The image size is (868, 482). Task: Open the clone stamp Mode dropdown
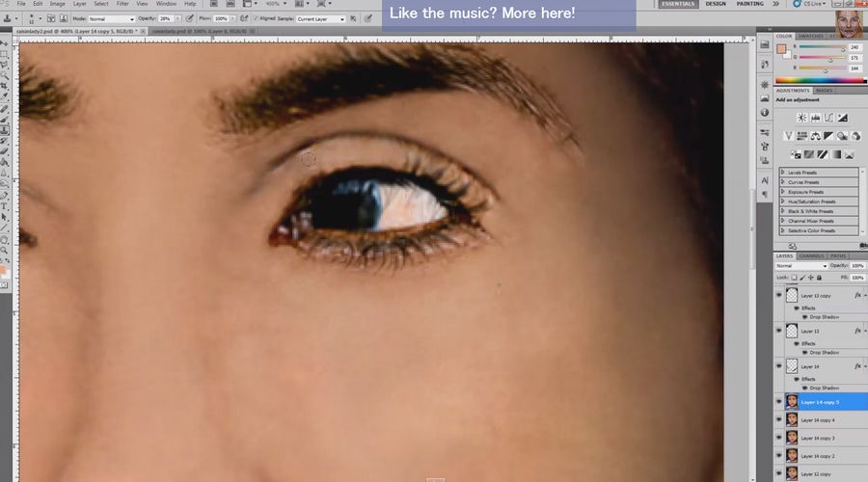click(x=111, y=19)
